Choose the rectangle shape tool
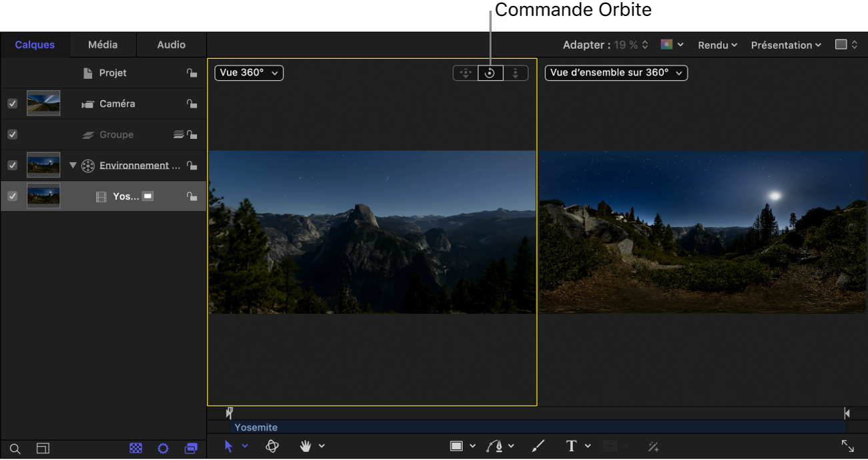 (x=457, y=446)
